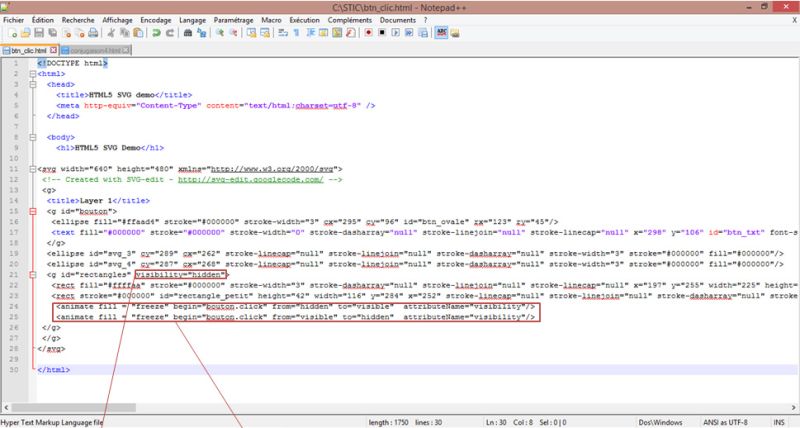The width and height of the screenshot is (800, 428).
Task: Click the function list toolbar icon
Action: tap(351, 33)
